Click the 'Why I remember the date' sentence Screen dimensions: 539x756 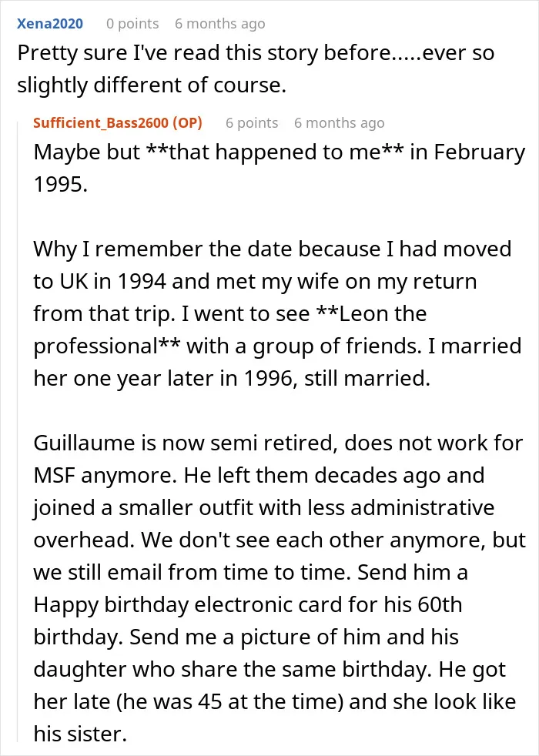point(162,249)
